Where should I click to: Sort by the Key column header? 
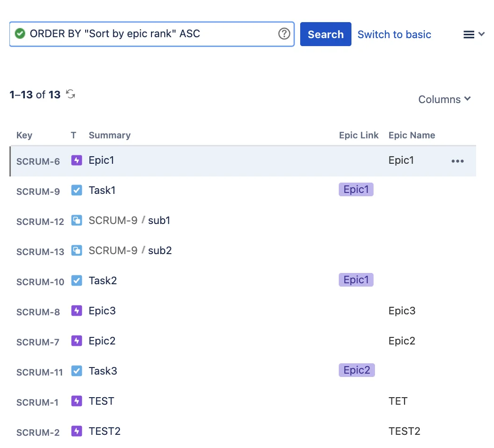[x=24, y=135]
